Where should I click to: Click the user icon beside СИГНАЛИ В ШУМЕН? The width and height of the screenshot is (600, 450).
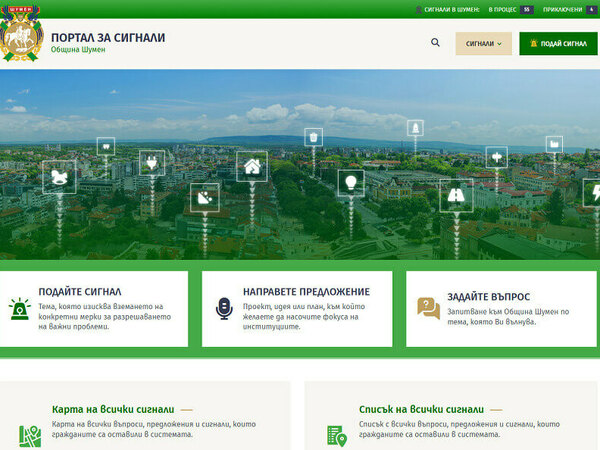tap(419, 10)
